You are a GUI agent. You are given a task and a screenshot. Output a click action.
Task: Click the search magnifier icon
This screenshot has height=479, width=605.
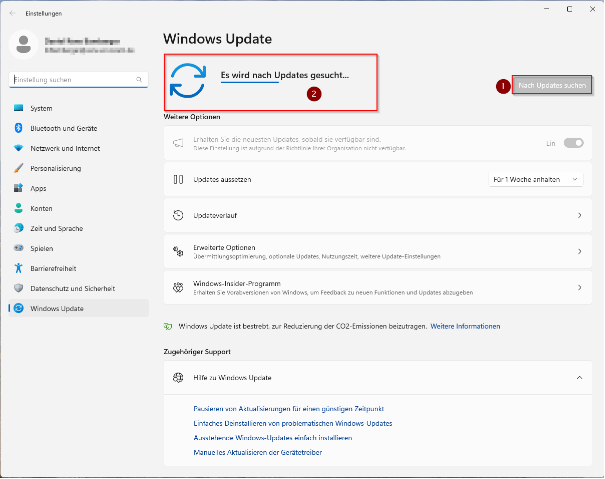click(139, 80)
